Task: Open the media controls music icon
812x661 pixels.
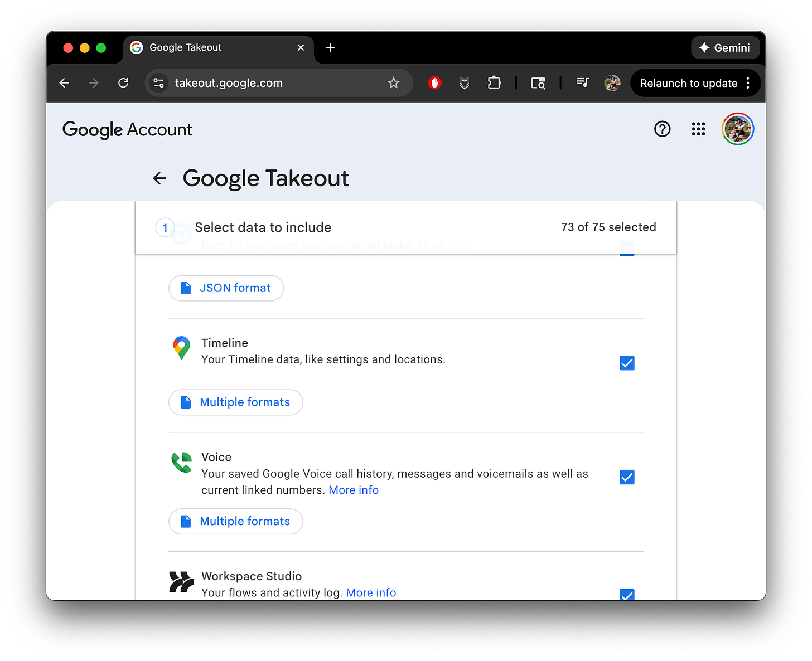Action: point(583,82)
